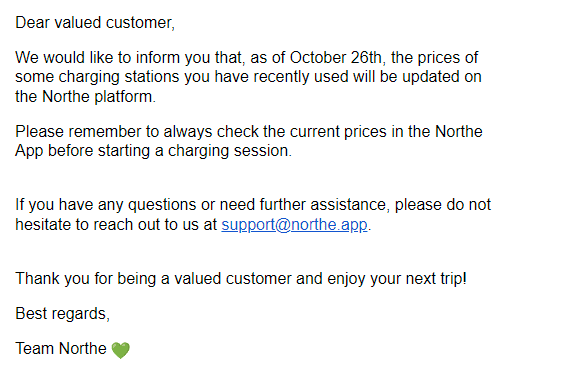The width and height of the screenshot is (561, 379).
Task: Click "Please remember" at paragraph start
Action: point(78,132)
